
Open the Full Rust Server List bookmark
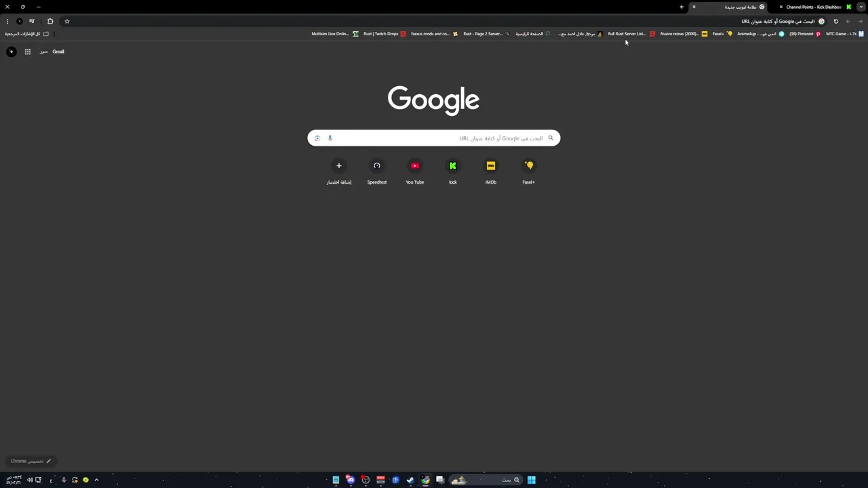point(631,34)
